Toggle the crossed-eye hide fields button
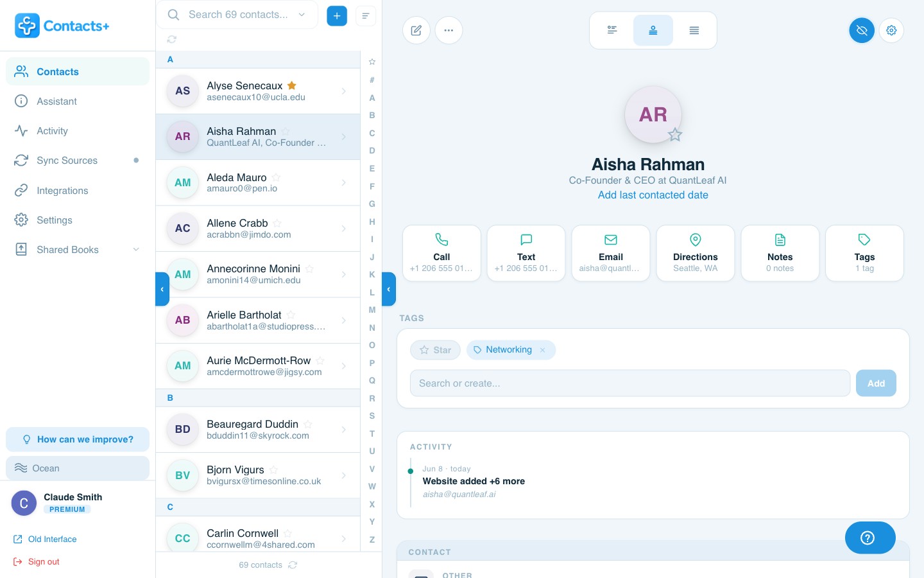The height and width of the screenshot is (578, 924). (x=862, y=30)
